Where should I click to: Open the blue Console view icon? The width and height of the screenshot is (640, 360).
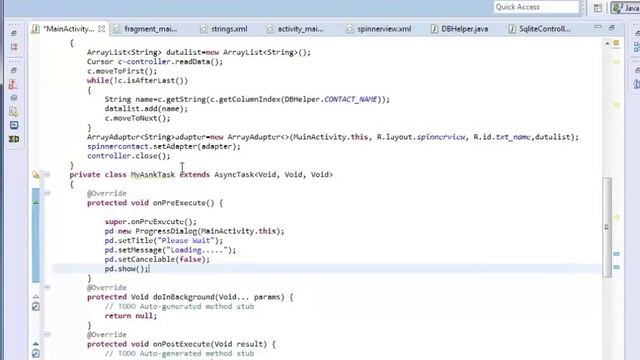coord(14,125)
